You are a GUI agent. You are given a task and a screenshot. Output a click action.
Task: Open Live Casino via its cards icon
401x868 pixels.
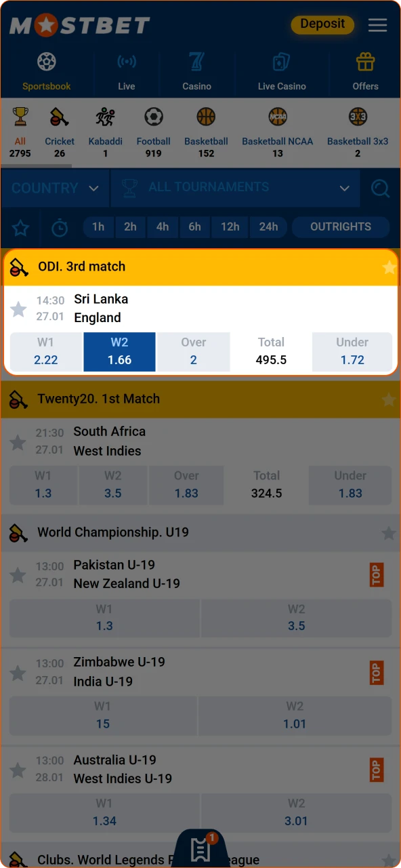click(x=282, y=62)
